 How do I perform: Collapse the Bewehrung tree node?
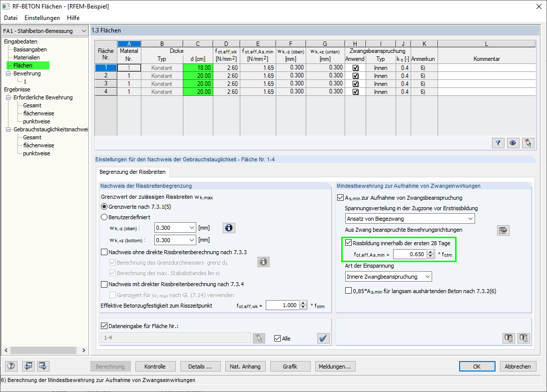coord(8,73)
